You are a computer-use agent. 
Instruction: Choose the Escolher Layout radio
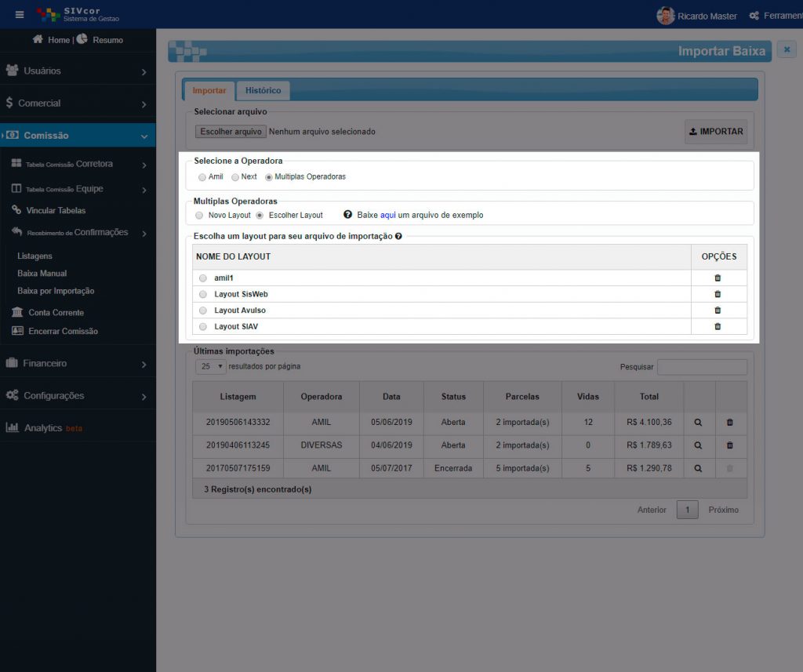pos(260,216)
